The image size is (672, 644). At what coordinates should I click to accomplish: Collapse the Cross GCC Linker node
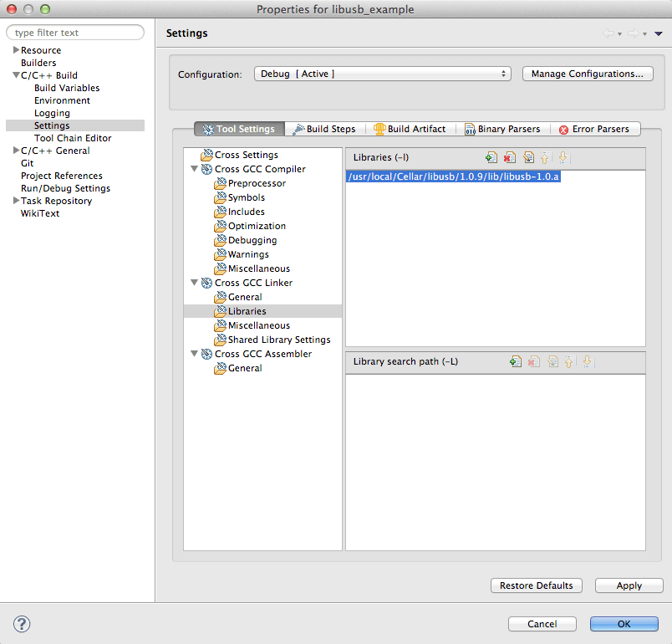194,283
